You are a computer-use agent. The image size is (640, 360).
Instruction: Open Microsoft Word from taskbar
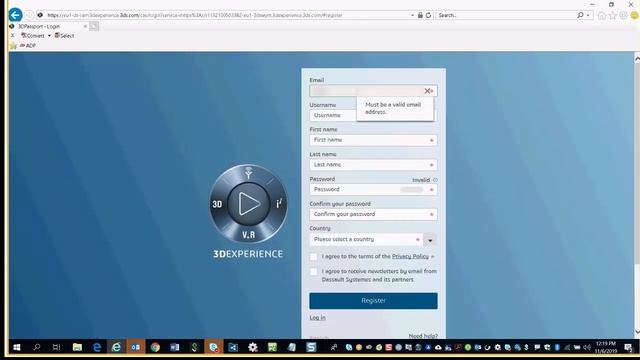(x=175, y=347)
